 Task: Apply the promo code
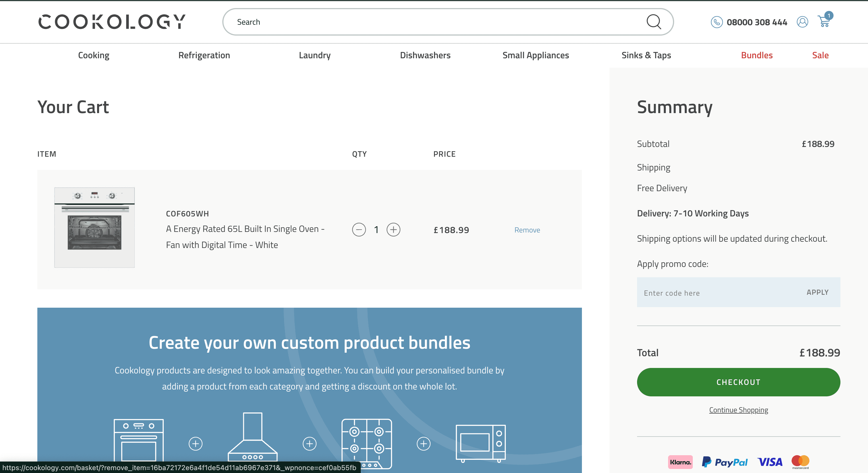click(817, 292)
